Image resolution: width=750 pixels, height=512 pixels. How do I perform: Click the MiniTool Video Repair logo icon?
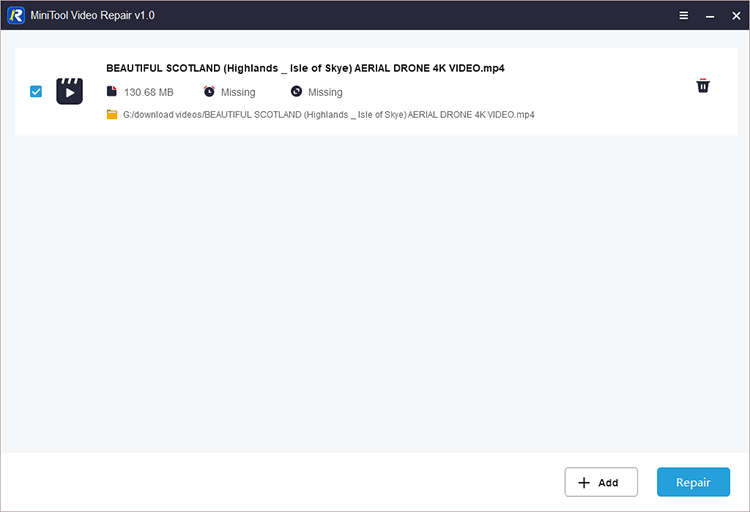pos(16,16)
